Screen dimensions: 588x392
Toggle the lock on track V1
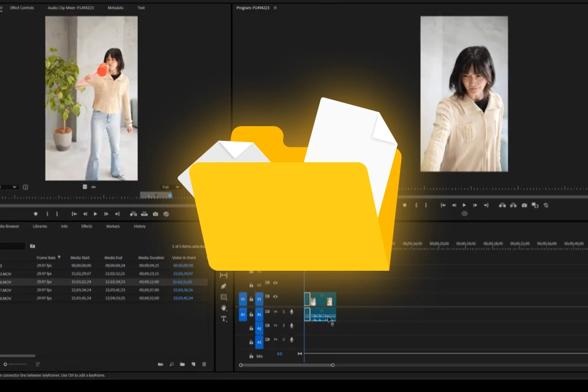pos(251,299)
